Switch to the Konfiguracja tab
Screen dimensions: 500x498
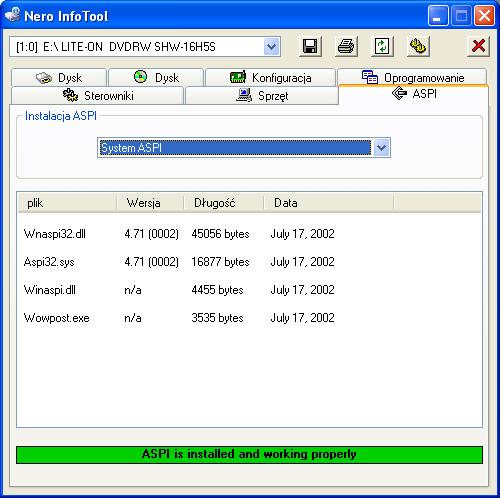[270, 77]
